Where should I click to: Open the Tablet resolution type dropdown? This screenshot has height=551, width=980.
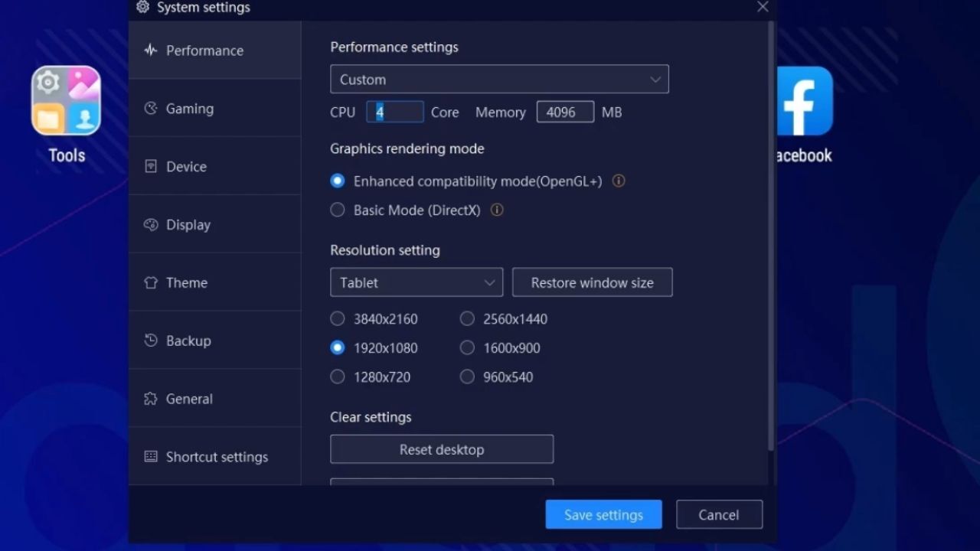point(416,282)
